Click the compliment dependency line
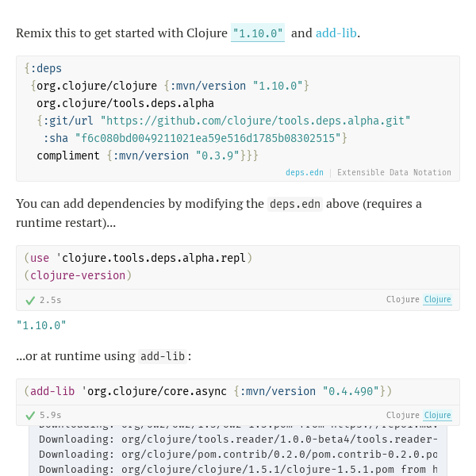Screen dimensions: 476x476 [x=148, y=155]
